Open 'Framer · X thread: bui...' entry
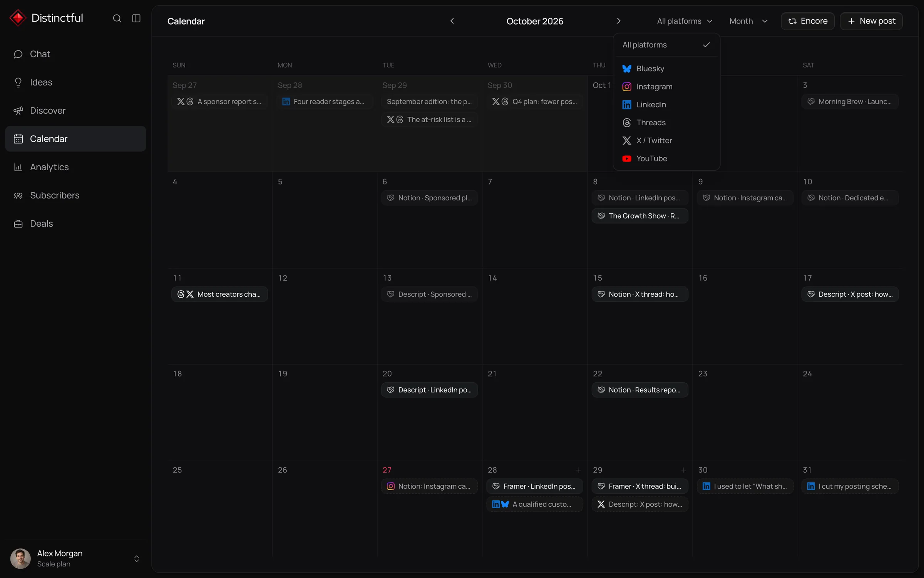 [x=640, y=486]
